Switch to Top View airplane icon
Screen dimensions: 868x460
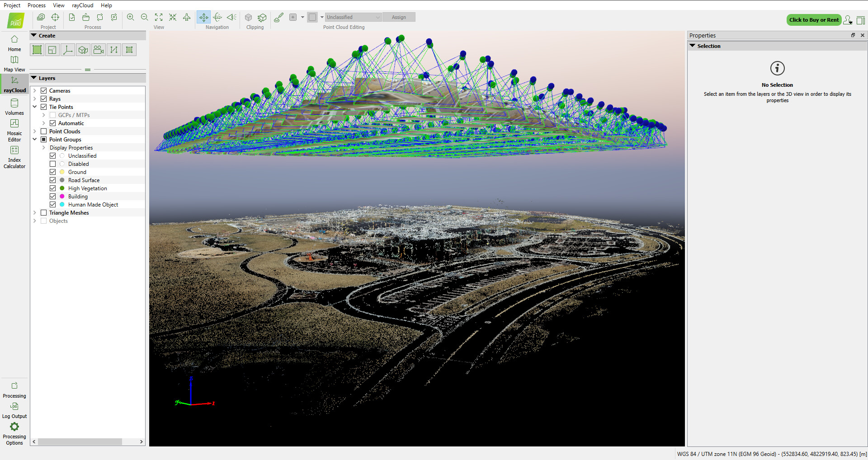pyautogui.click(x=187, y=17)
